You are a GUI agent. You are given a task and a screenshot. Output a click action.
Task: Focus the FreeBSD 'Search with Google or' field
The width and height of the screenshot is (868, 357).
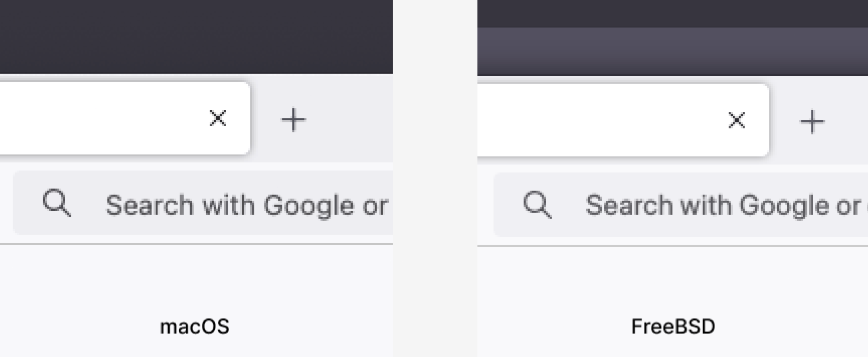click(681, 205)
